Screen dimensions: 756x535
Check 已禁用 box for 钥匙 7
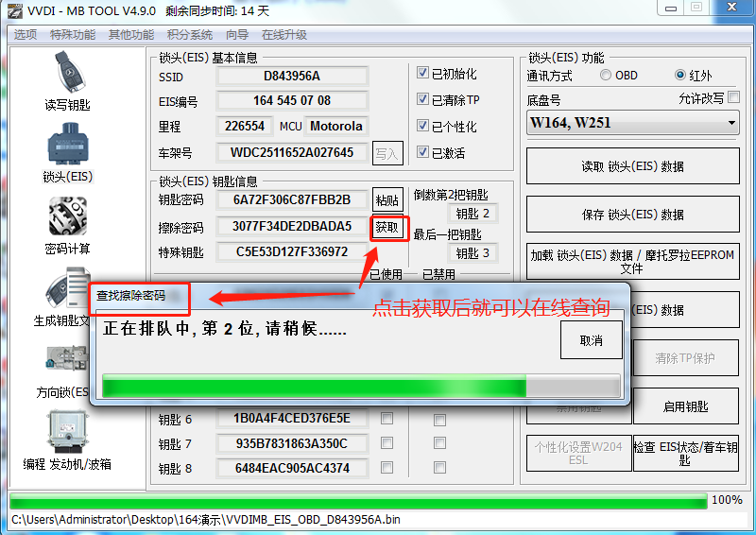439,443
